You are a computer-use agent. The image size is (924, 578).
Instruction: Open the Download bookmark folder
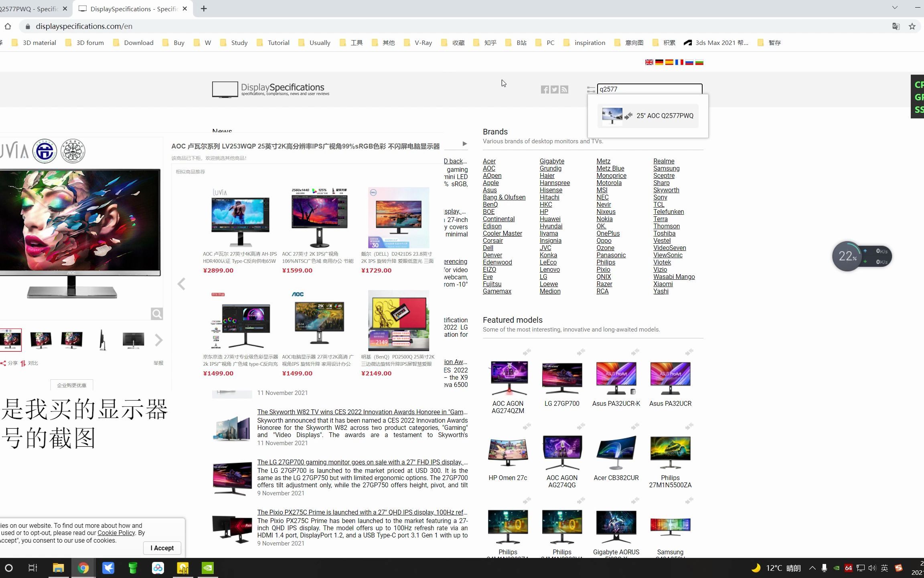133,43
